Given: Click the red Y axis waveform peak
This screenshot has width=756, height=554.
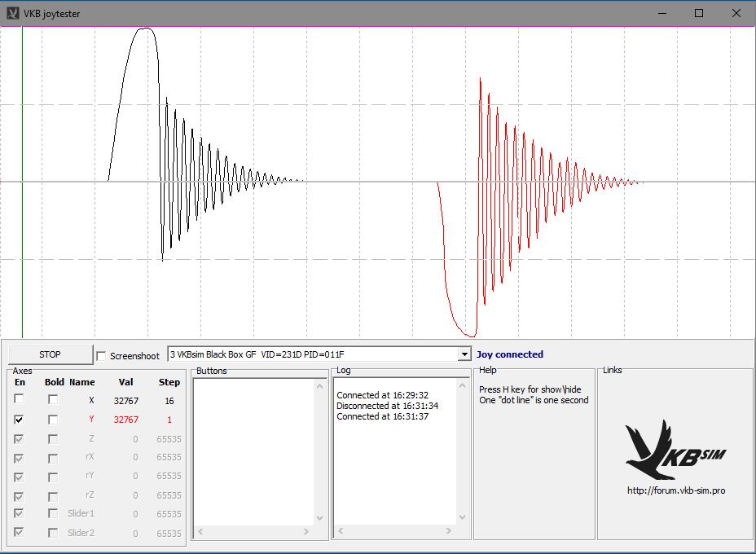Looking at the screenshot, I should pos(481,81).
